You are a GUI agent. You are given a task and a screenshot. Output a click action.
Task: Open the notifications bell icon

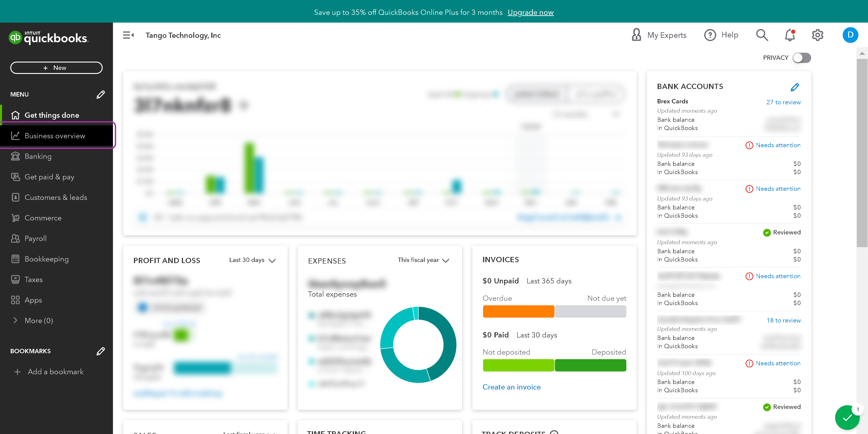pyautogui.click(x=790, y=35)
